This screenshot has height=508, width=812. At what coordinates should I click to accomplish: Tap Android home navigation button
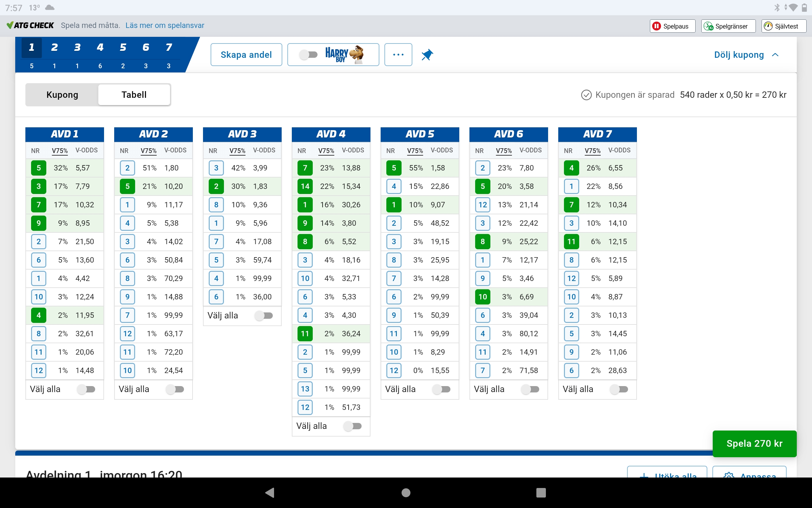[x=406, y=492]
